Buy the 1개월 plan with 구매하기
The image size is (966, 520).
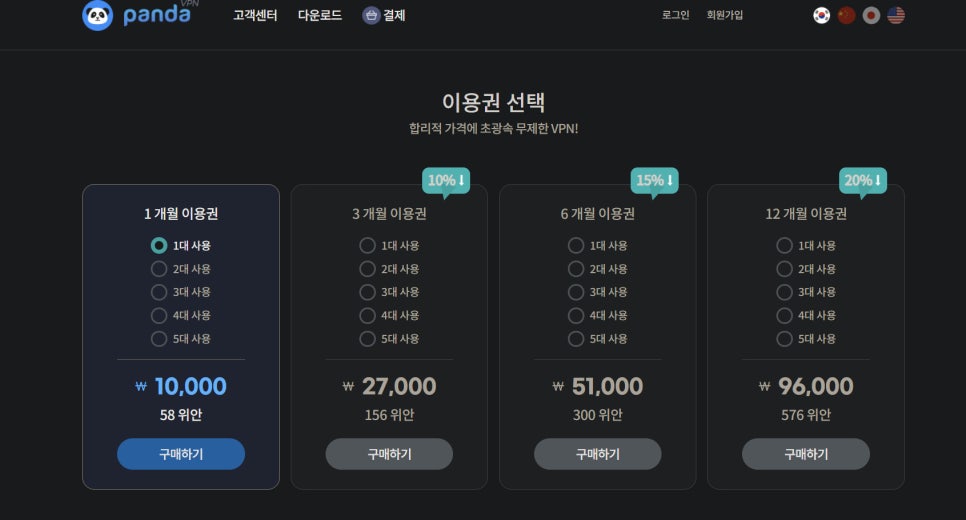point(181,454)
